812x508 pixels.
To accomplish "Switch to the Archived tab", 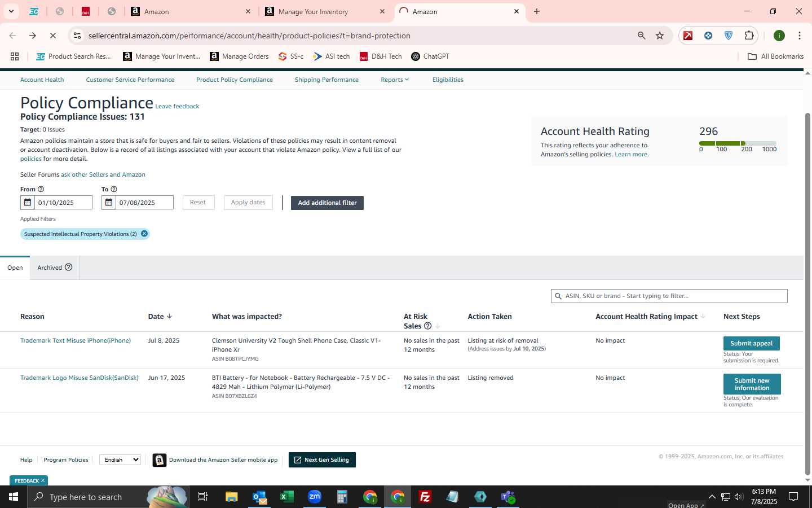I will pyautogui.click(x=55, y=268).
